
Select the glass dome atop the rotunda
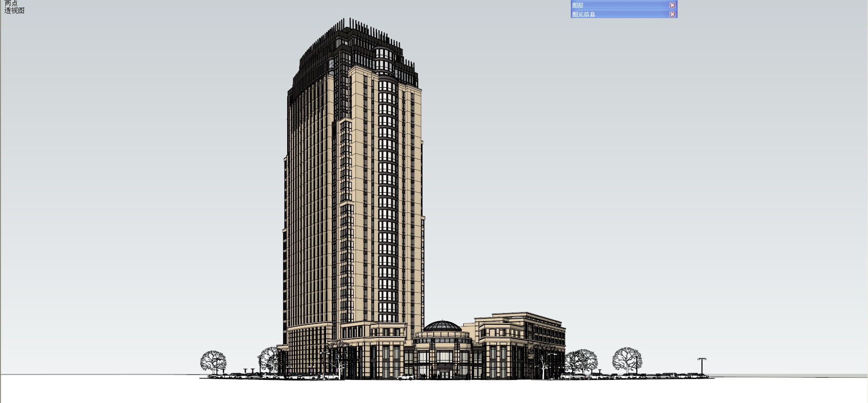tap(442, 326)
